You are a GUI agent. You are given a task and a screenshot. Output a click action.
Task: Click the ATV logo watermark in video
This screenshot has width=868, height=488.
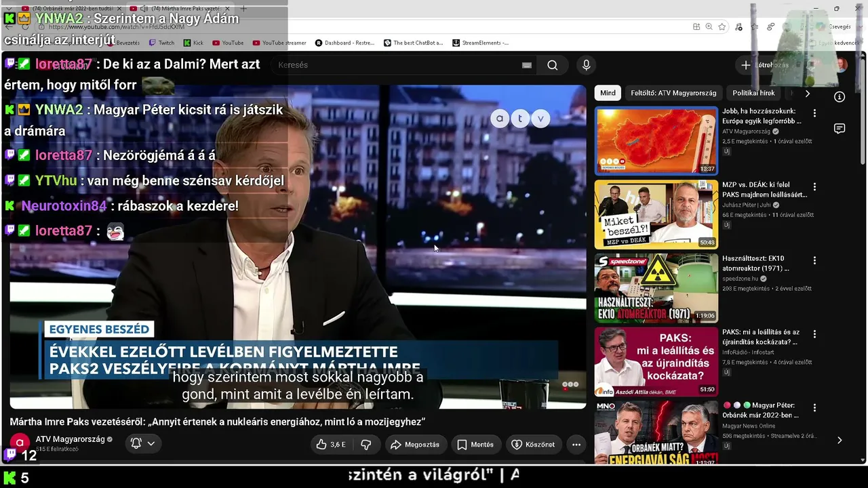[520, 119]
